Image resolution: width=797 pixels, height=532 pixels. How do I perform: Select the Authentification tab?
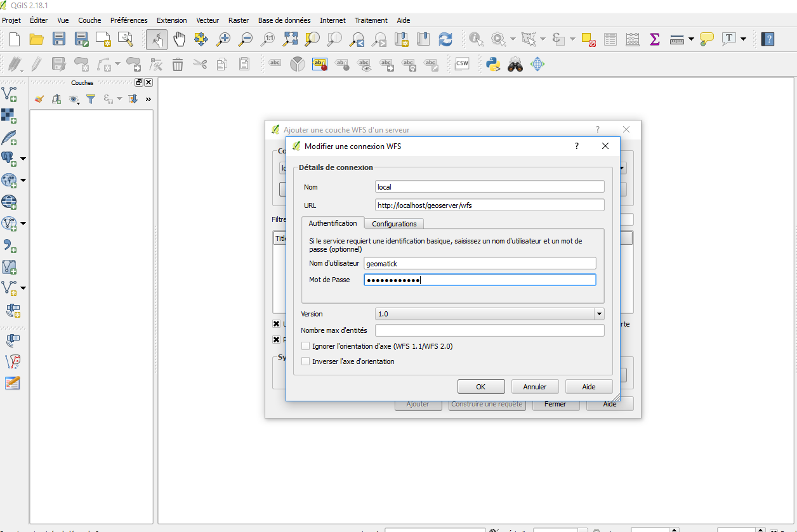point(333,223)
